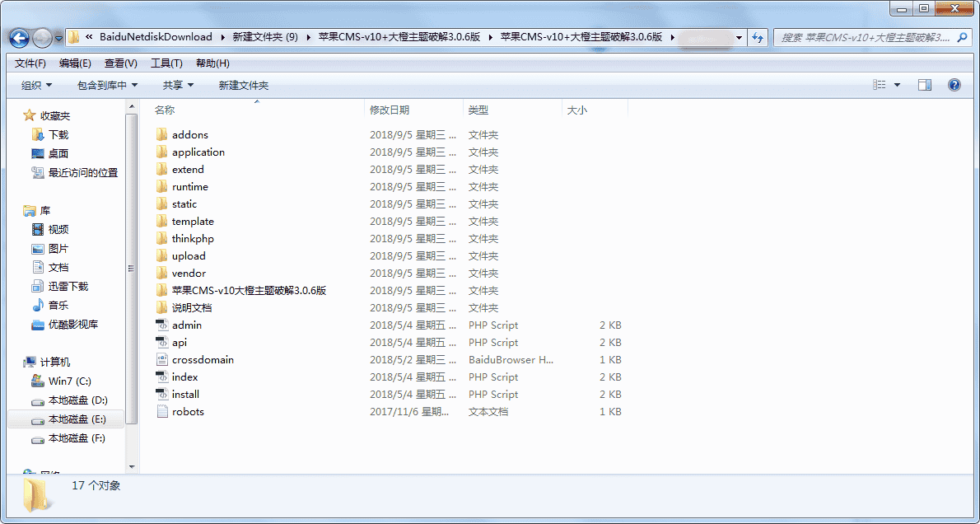Click the search box input field
The height and width of the screenshot is (524, 980).
(x=871, y=38)
